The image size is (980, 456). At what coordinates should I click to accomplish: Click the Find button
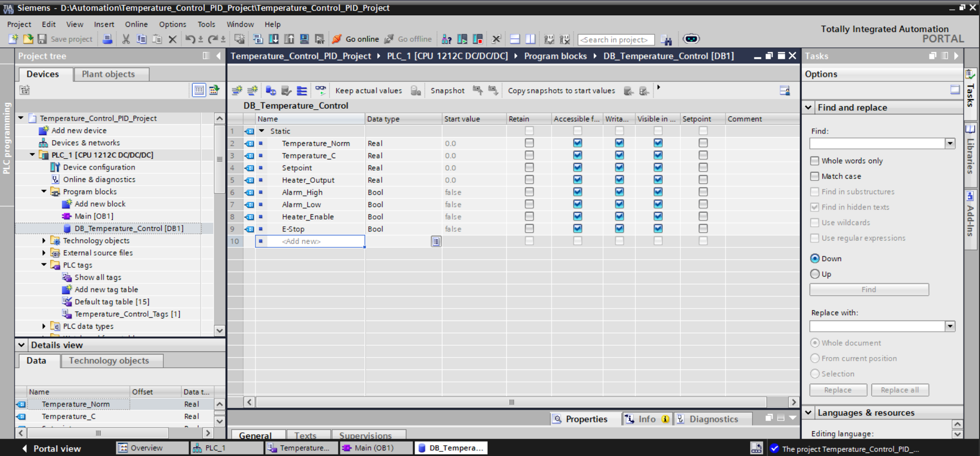(869, 290)
